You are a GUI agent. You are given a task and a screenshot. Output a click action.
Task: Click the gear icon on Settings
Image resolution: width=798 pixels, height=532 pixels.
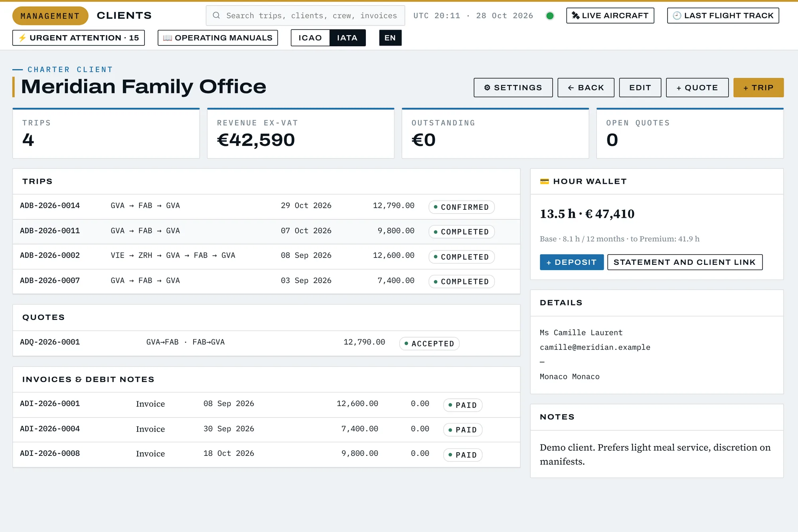coord(487,88)
